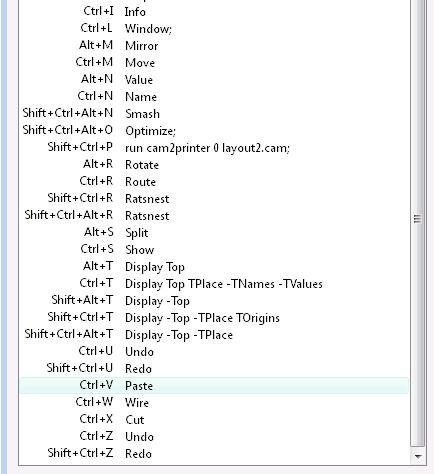Select the Shift+Ctrl+U Redo row
The image size is (434, 474).
tap(214, 369)
